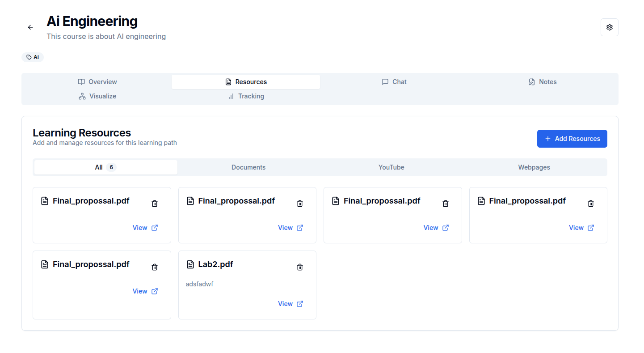Image resolution: width=644 pixels, height=353 pixels.
Task: Click the AI tag badge
Action: click(33, 57)
